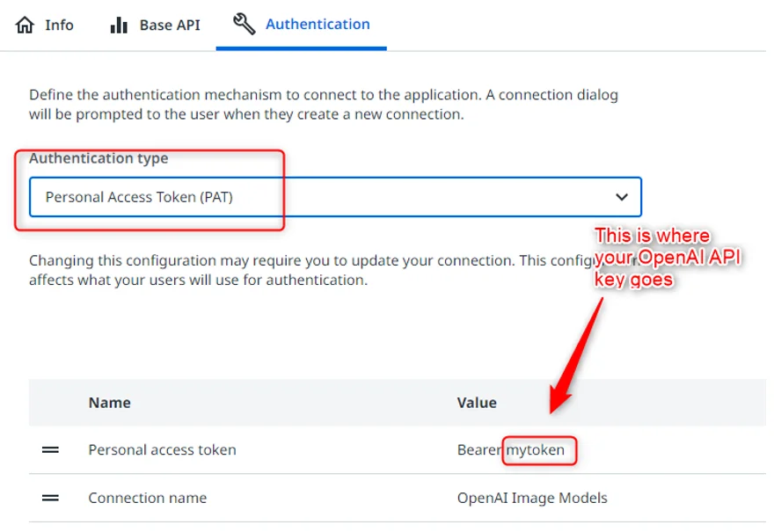Open the Authentication type dropdown
Image resolution: width=774 pixels, height=532 pixels.
click(334, 197)
